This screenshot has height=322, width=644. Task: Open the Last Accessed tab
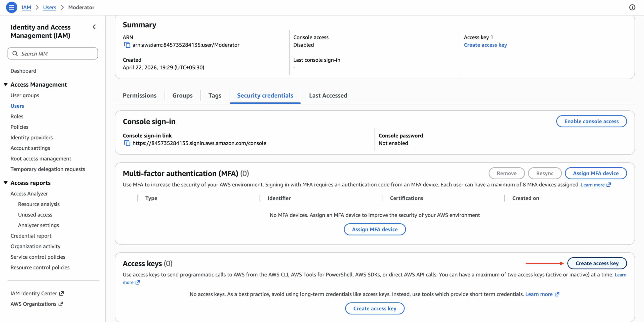[328, 96]
